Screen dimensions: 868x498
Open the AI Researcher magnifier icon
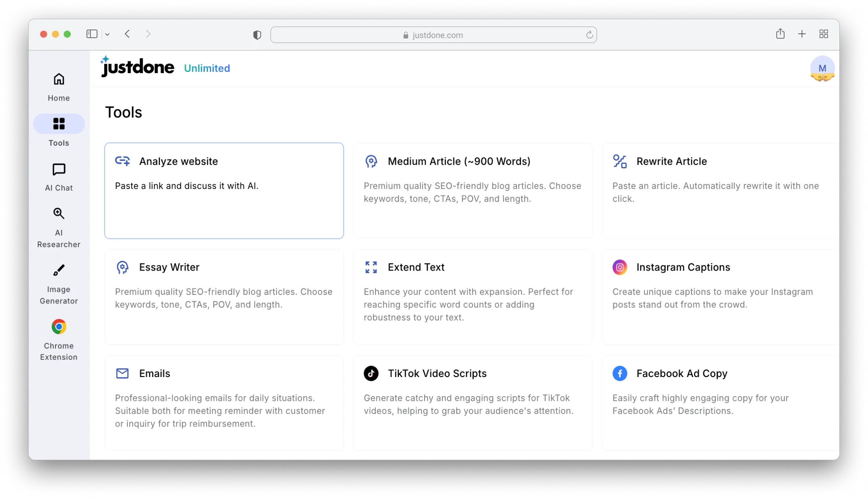click(x=59, y=213)
